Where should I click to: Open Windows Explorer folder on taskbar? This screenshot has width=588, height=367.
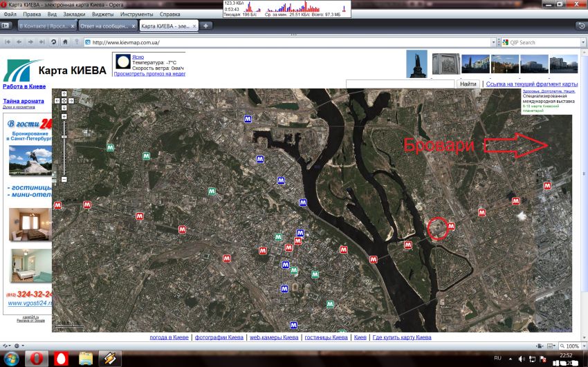tap(86, 359)
